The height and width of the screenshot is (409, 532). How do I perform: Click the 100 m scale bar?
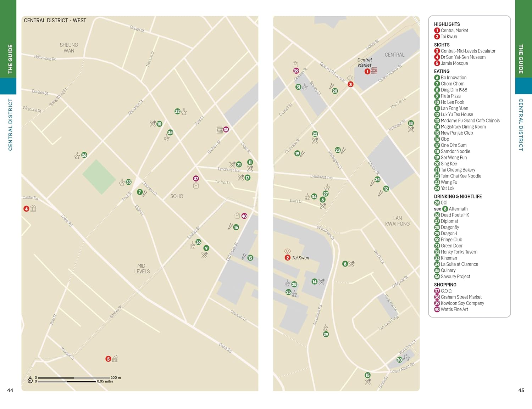click(x=74, y=378)
